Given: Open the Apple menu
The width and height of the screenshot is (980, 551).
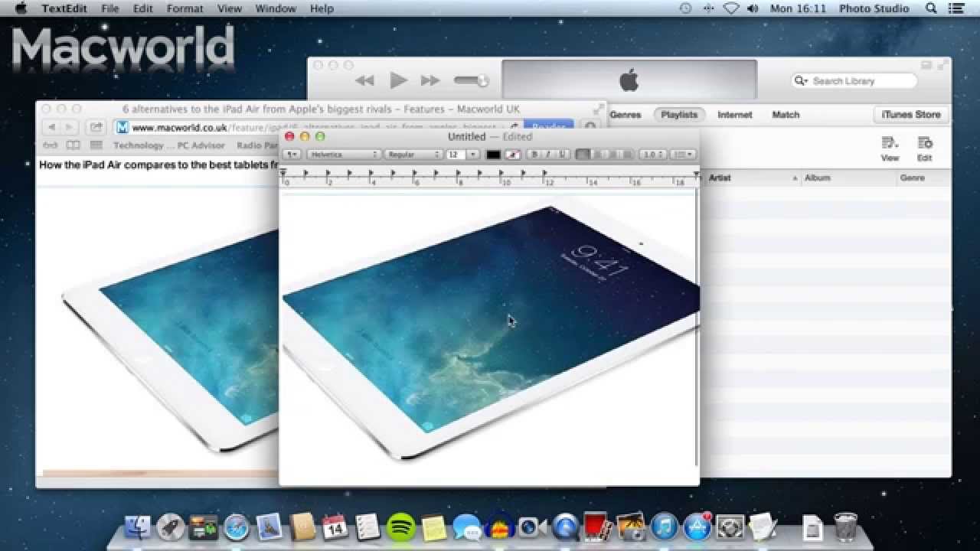Looking at the screenshot, I should point(21,8).
